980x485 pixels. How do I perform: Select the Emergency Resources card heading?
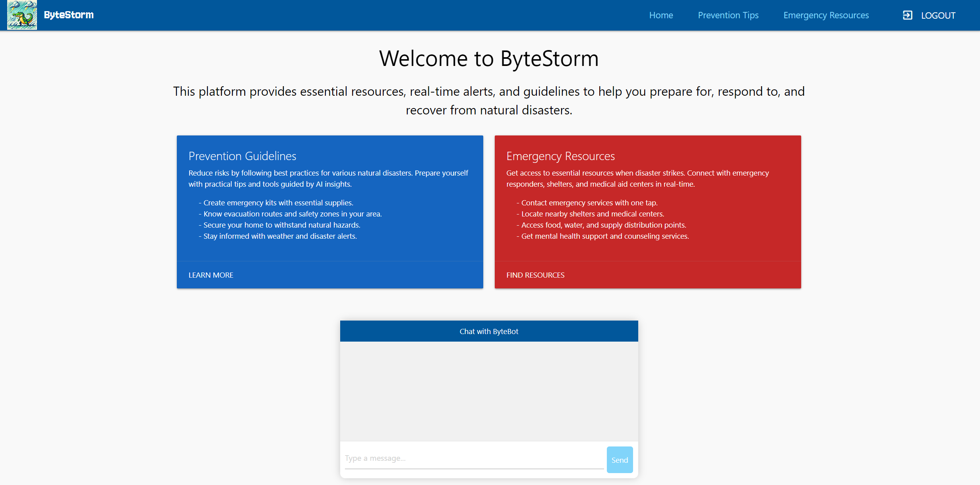coord(560,156)
